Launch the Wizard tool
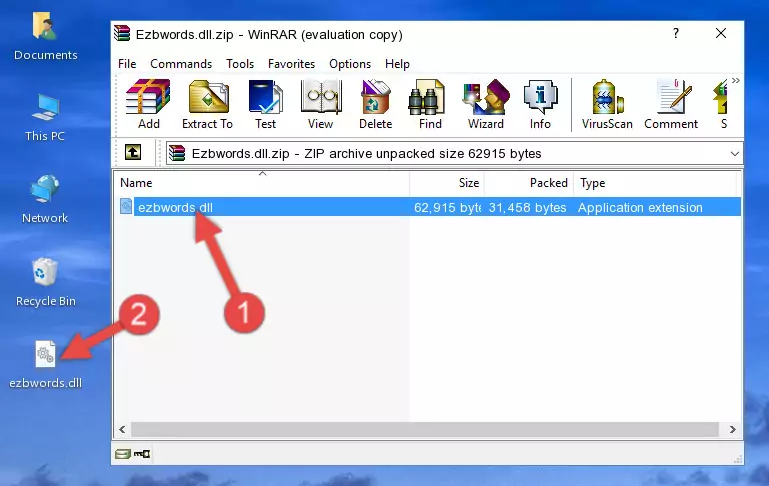769x486 pixels. point(486,104)
